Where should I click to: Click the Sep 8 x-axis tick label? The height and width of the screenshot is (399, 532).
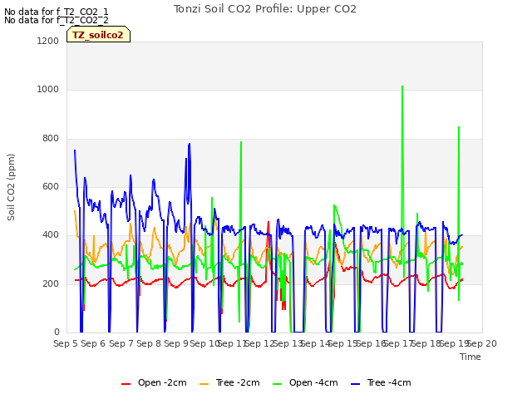pyautogui.click(x=149, y=343)
